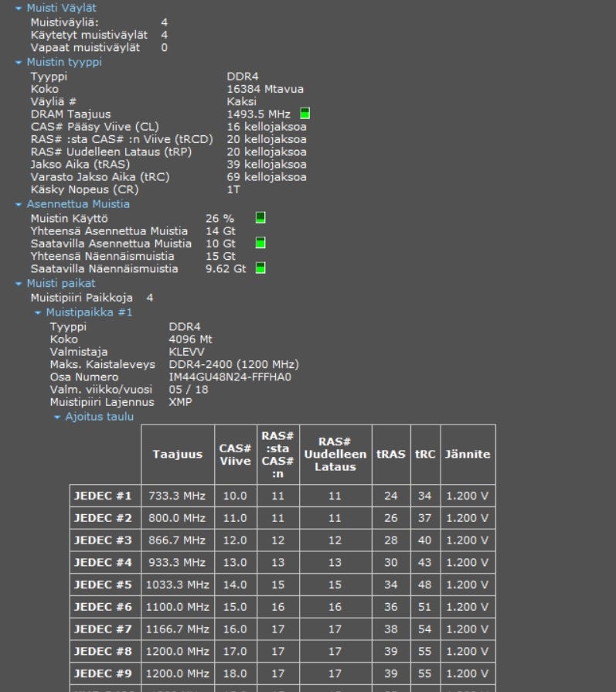Click the Kaksi channel value
Image resolution: width=616 pixels, height=692 pixels.
tap(241, 101)
